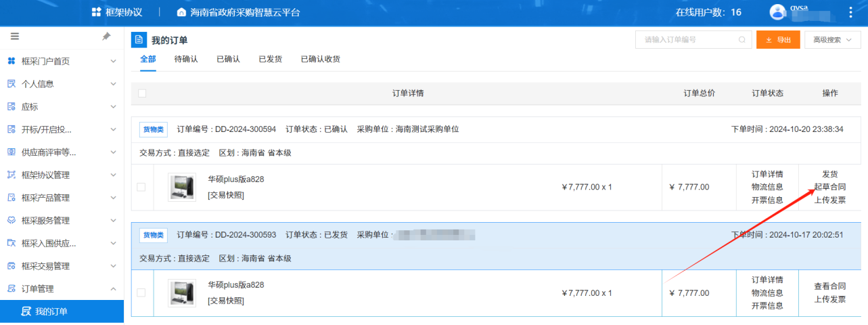Click the 海南省政府采购智慧云平台 title
This screenshot has height=325, width=868.
245,12
